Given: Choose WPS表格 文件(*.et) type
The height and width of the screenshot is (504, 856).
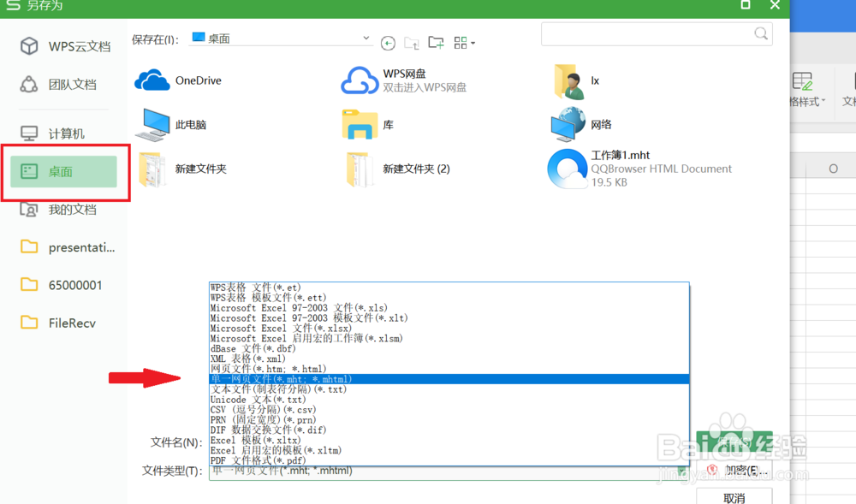Looking at the screenshot, I should coord(449,288).
